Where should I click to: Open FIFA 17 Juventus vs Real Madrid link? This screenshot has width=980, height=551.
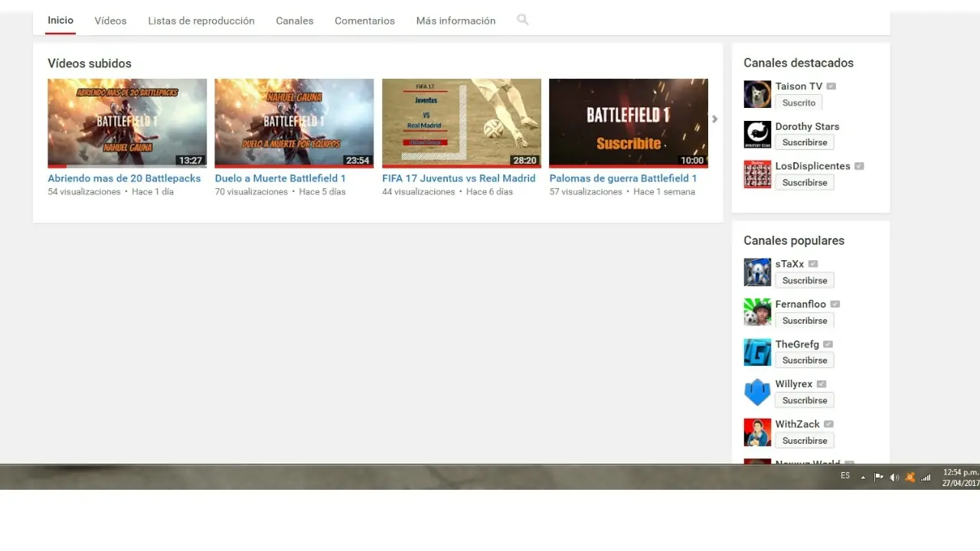(459, 178)
